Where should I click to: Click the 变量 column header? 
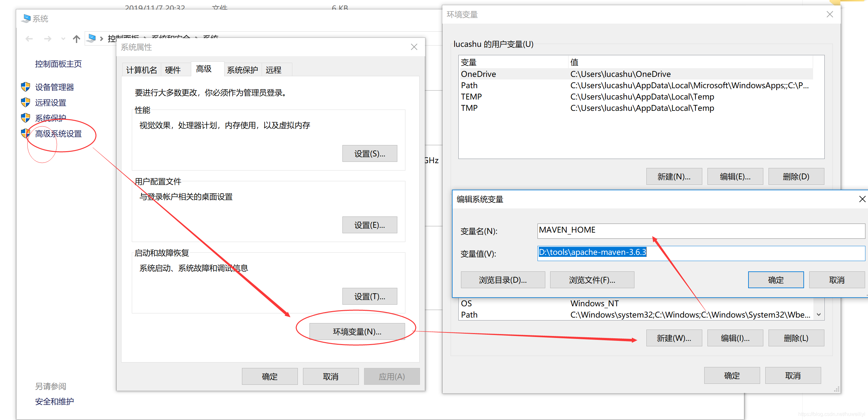pos(513,62)
